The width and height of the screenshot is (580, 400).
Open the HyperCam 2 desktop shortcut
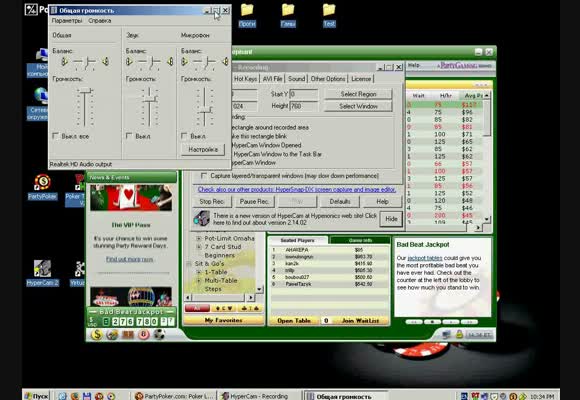(x=42, y=273)
